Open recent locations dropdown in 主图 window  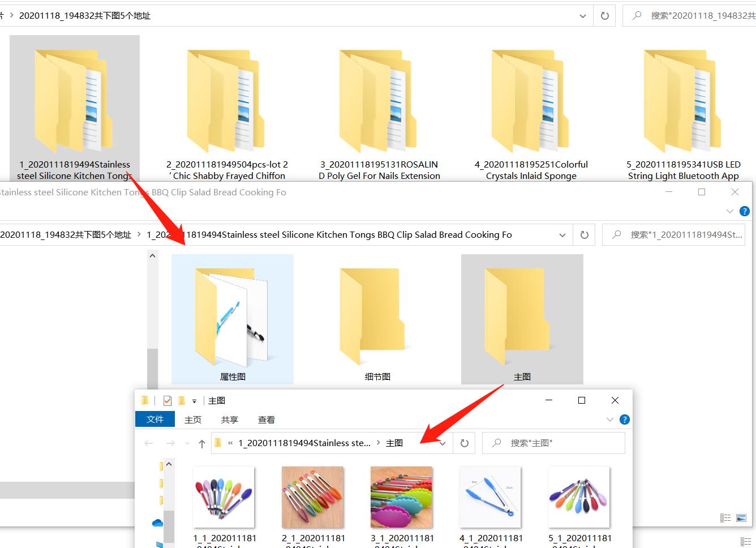[x=187, y=443]
